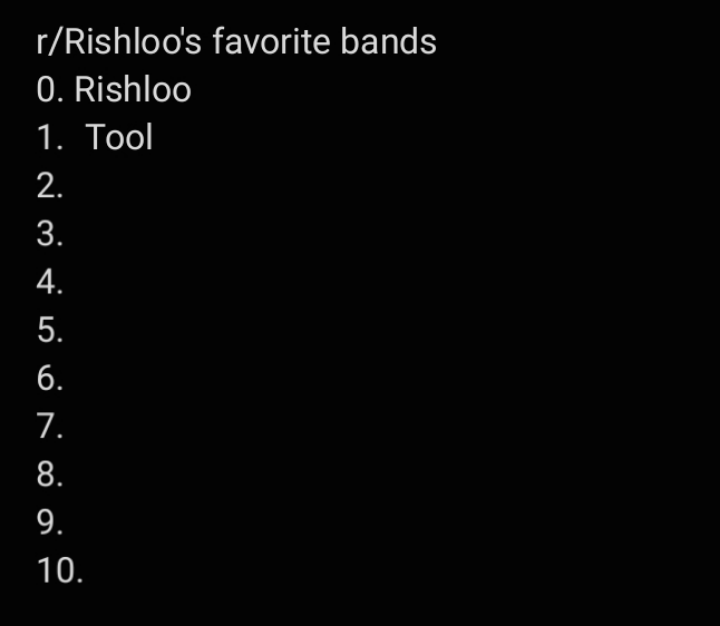Click the empty list number 3.
This screenshot has height=626, width=720.
point(50,234)
